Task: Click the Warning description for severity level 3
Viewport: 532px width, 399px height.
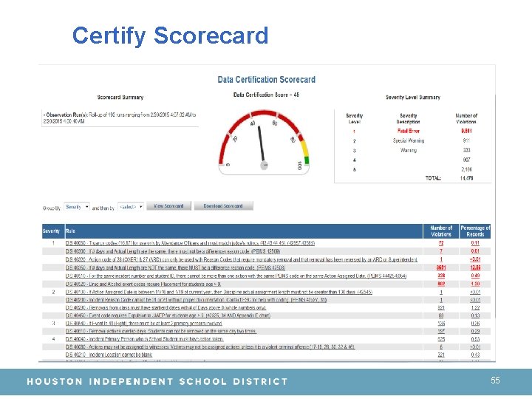Action: coord(409,150)
